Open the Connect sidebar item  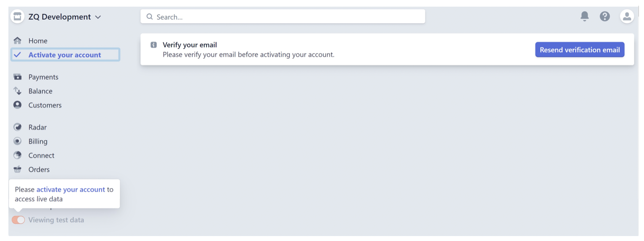click(x=41, y=155)
